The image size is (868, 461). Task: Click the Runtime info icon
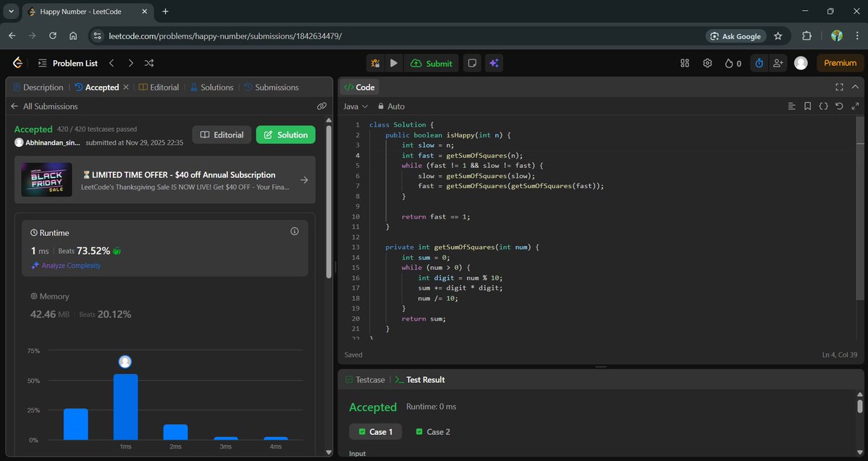(x=295, y=232)
